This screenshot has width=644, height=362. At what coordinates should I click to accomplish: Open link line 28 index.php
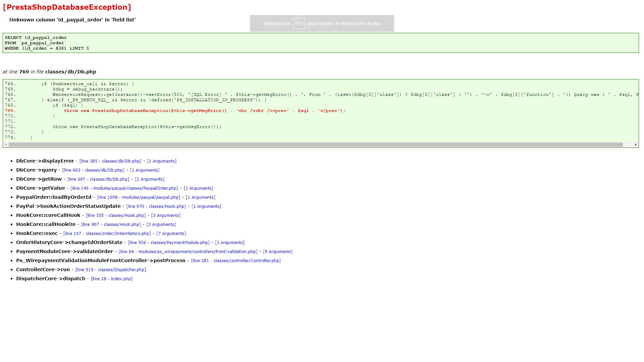pyautogui.click(x=112, y=279)
